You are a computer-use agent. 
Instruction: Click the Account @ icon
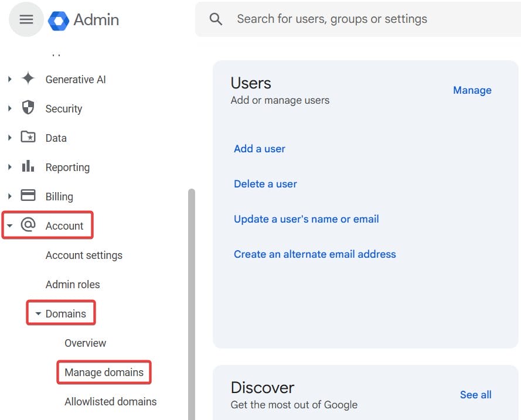click(x=28, y=226)
